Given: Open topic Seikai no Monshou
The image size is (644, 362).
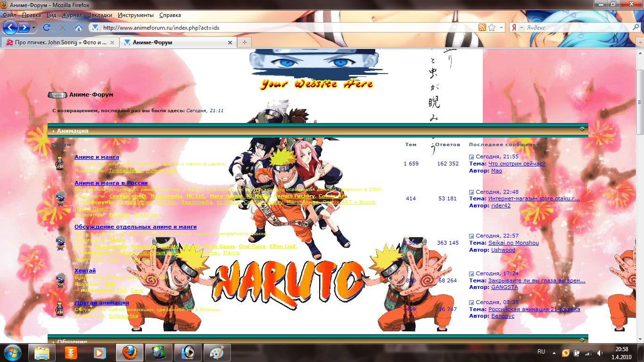Looking at the screenshot, I should [513, 243].
